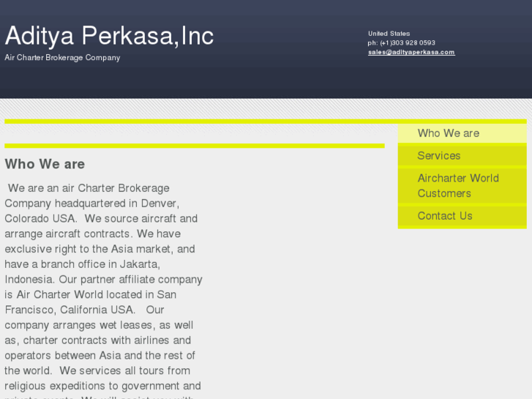
Task: Click the Aditya Perkasa,Inc site title
Action: point(109,35)
